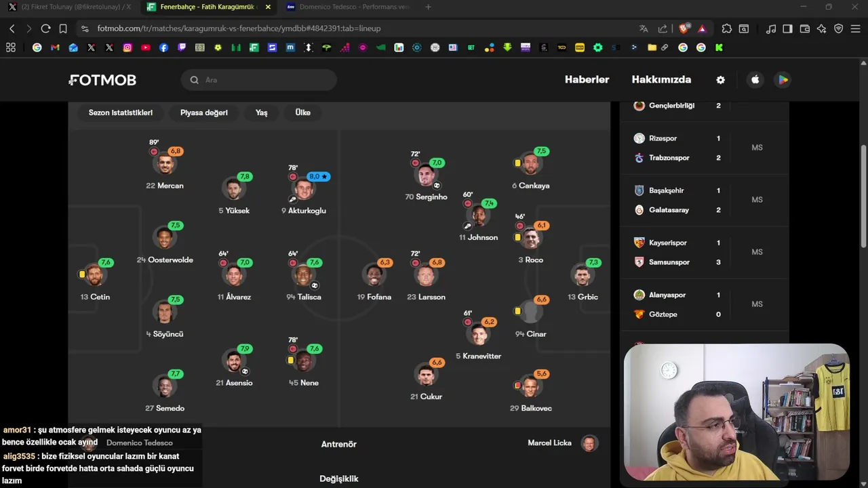Click player name 70 Serginho
The height and width of the screenshot is (488, 868).
pyautogui.click(x=426, y=197)
